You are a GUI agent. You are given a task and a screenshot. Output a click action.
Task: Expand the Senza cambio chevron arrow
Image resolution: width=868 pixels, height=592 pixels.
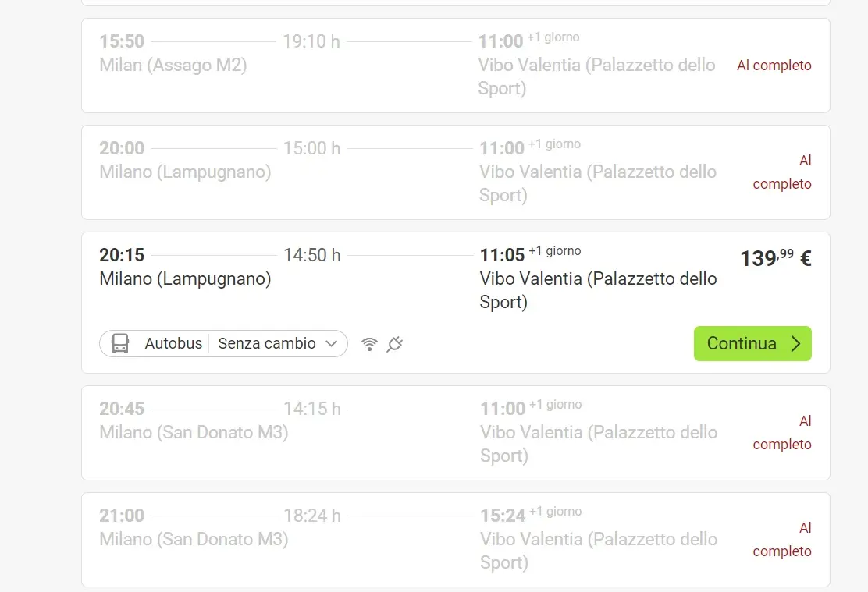tap(331, 343)
